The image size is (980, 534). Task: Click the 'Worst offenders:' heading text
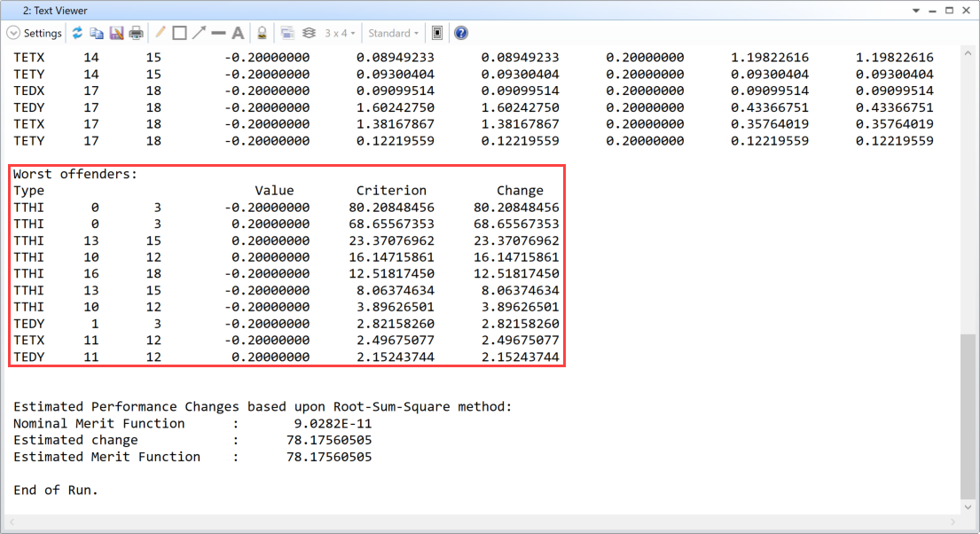pos(75,174)
